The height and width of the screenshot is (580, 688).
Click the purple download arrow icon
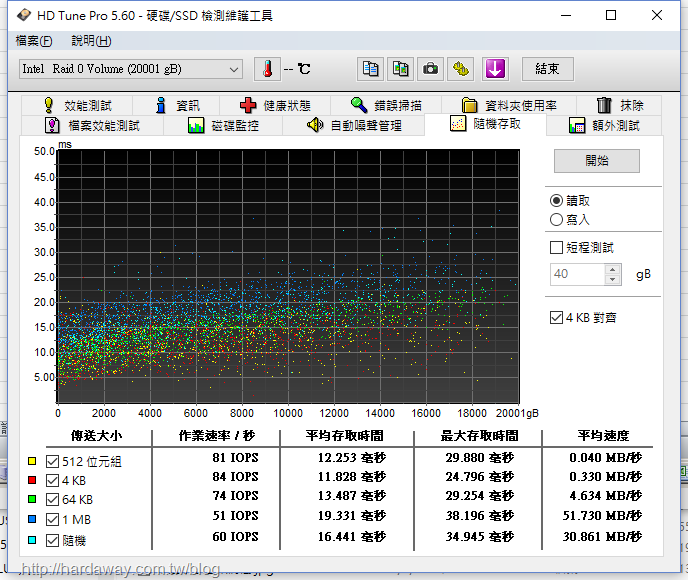click(x=495, y=69)
